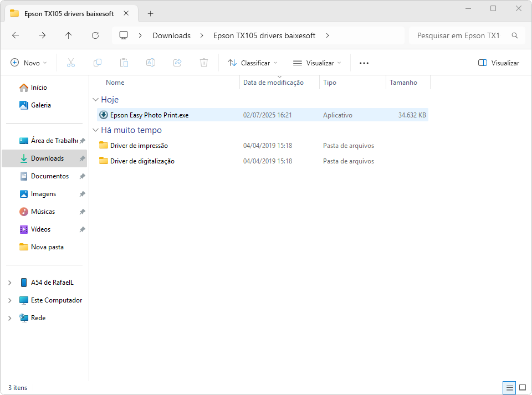532x395 pixels.
Task: Click the 02/07/2025 16:21 date cell
Action: pyautogui.click(x=267, y=115)
